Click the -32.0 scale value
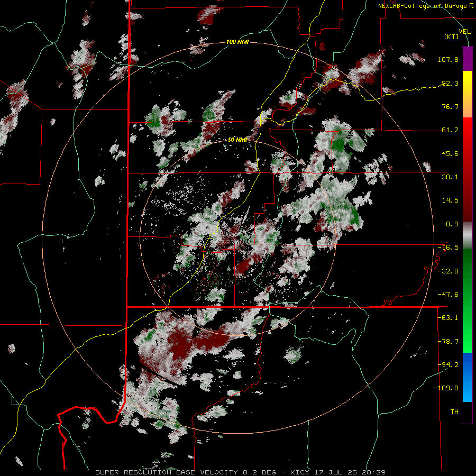 point(448,271)
